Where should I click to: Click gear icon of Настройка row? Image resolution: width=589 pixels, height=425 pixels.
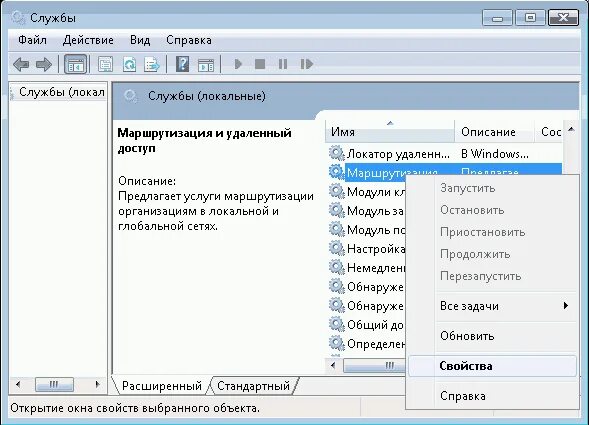pyautogui.click(x=337, y=248)
